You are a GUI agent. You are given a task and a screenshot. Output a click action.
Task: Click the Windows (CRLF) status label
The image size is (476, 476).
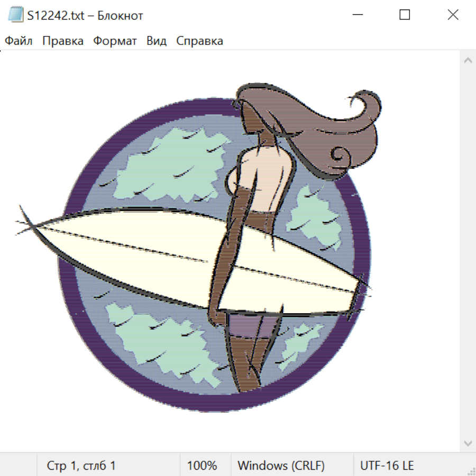[x=281, y=465]
